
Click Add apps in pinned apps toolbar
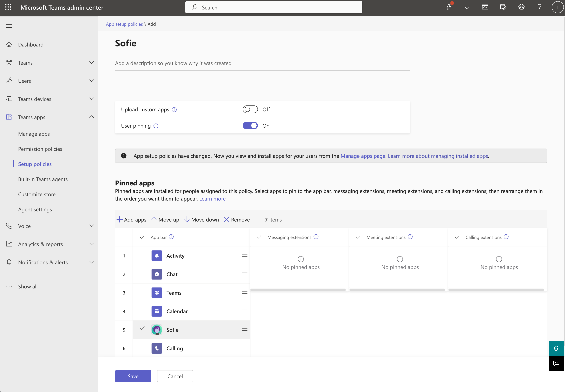tap(131, 220)
